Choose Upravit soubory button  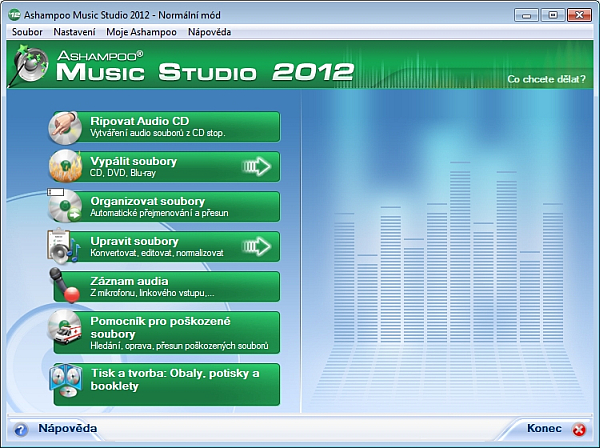tap(166, 247)
